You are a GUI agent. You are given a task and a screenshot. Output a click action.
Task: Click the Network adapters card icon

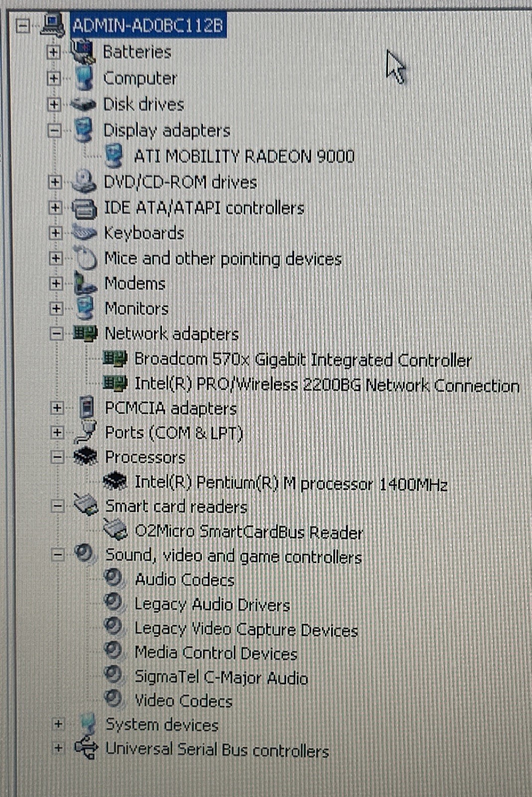85,333
